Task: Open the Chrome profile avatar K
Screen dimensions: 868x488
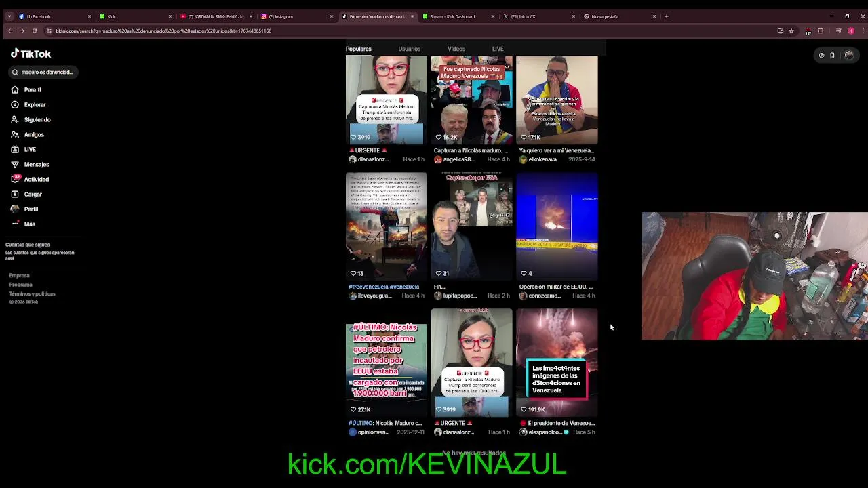Action: click(x=850, y=30)
